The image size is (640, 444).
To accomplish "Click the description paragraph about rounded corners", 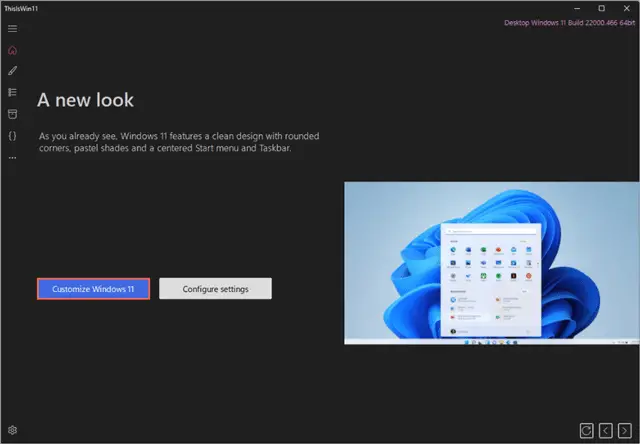I will pos(179,142).
